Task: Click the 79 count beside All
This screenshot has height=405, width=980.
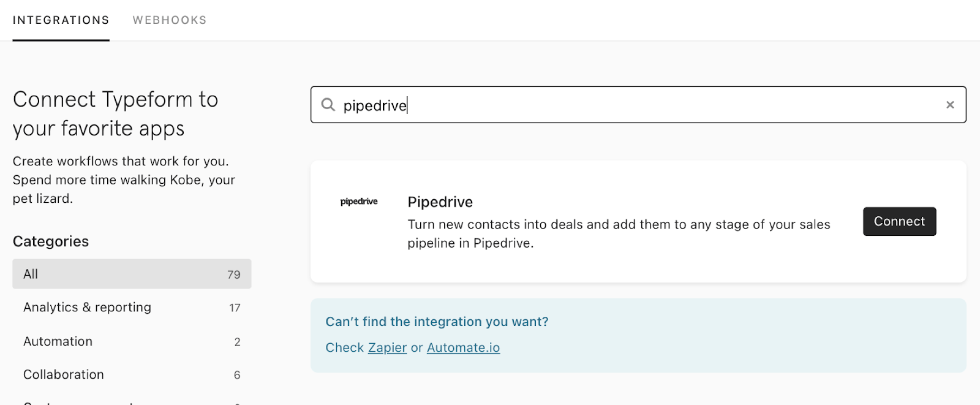Action: [x=234, y=274]
